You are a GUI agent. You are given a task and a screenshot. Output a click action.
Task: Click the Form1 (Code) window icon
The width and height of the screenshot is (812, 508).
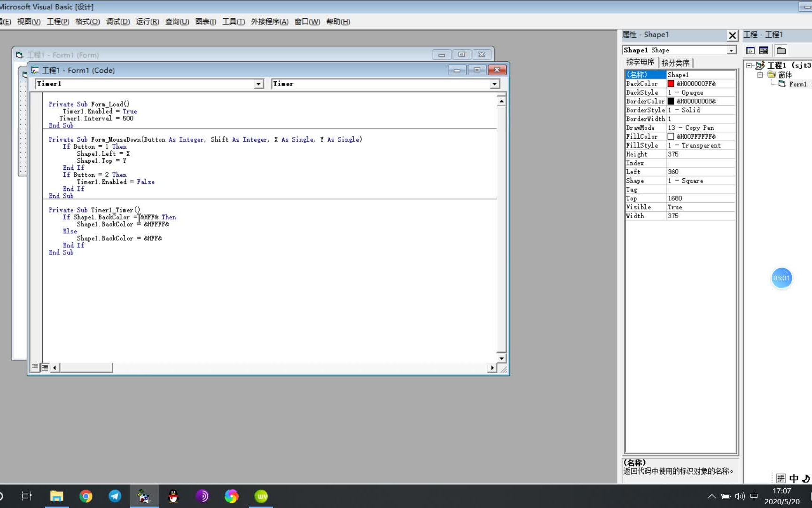35,70
